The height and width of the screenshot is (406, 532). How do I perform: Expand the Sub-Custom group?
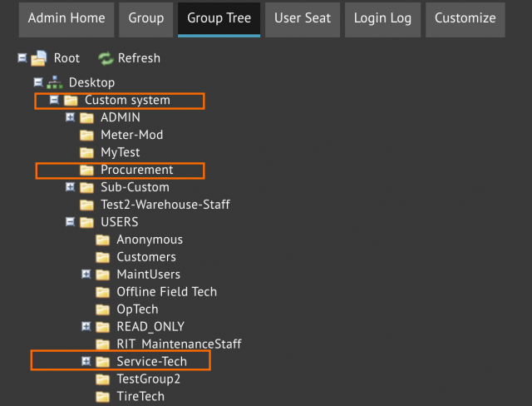pos(70,187)
